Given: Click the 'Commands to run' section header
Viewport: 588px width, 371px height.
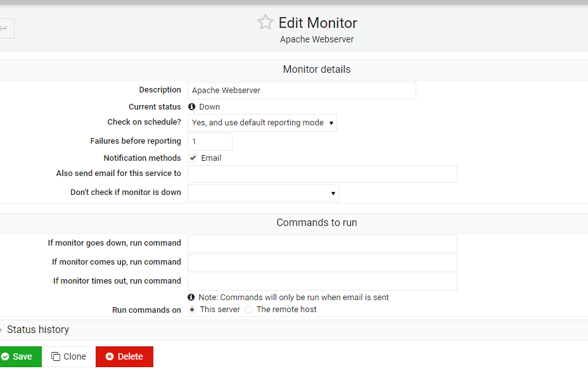Looking at the screenshot, I should pos(317,223).
